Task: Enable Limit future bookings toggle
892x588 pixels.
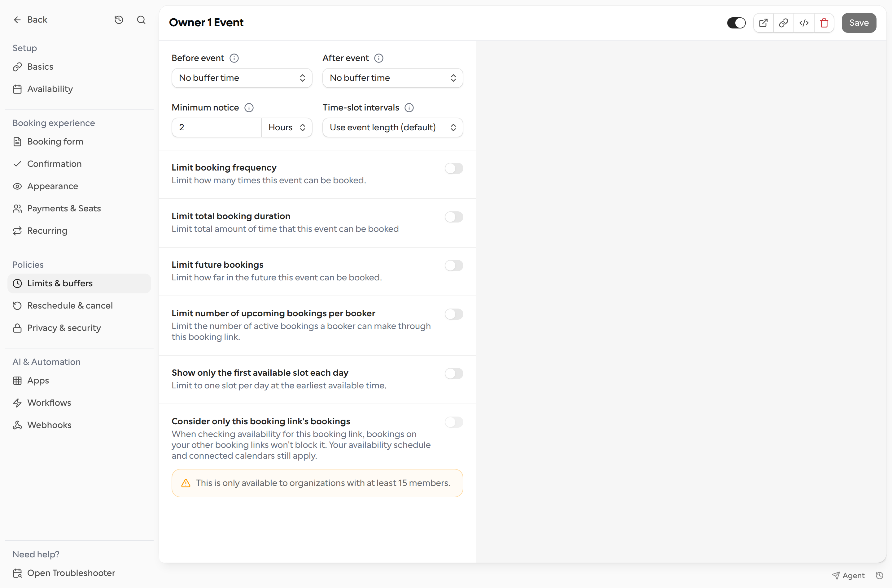Action: [454, 266]
